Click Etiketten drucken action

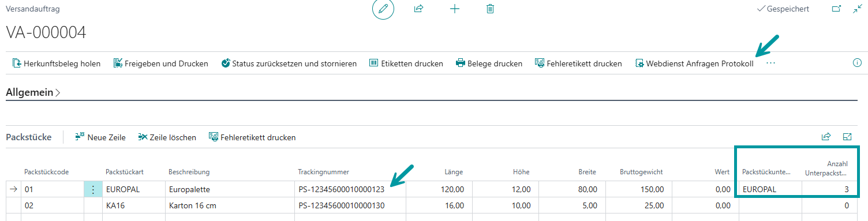(406, 63)
